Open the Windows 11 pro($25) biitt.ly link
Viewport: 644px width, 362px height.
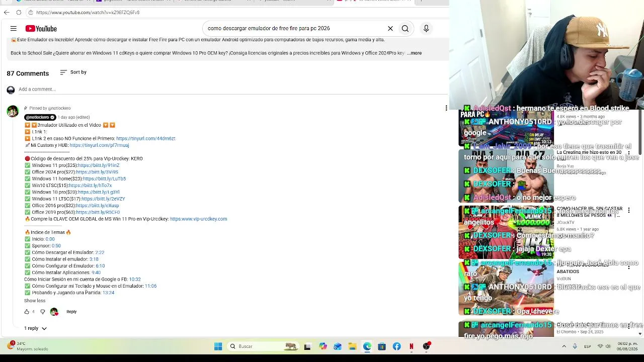click(99, 165)
